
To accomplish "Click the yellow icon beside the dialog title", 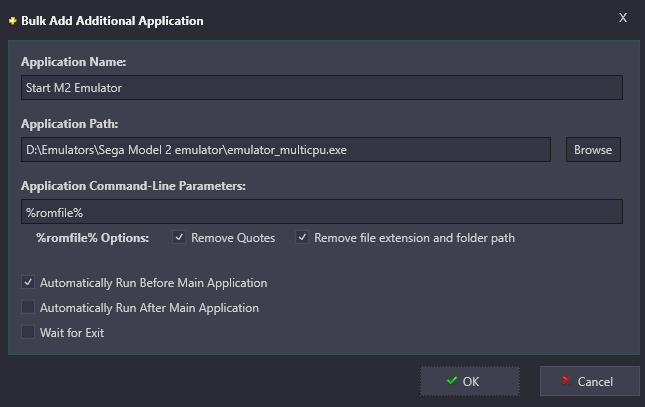I will coord(13,21).
